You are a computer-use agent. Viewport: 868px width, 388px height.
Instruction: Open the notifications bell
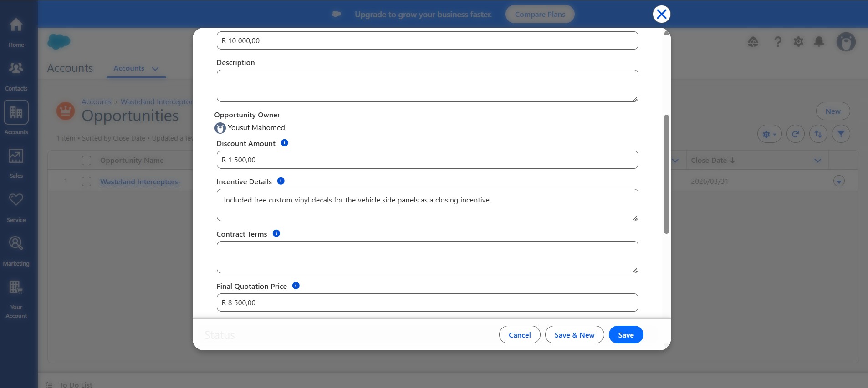pos(819,42)
